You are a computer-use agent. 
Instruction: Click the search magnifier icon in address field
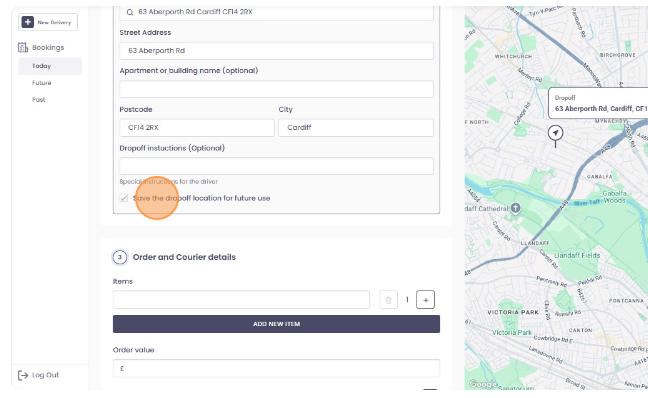click(130, 12)
